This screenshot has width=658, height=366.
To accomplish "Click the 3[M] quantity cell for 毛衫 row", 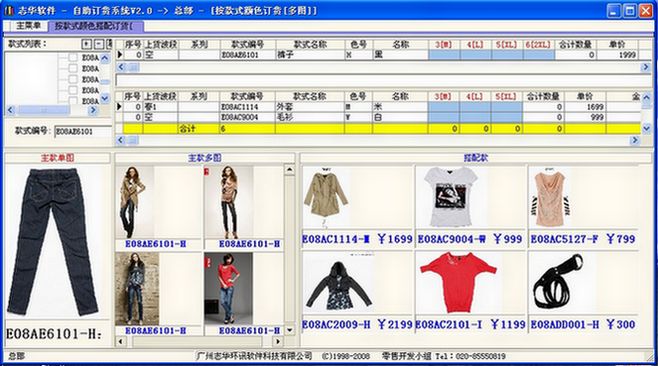I will pos(444,118).
